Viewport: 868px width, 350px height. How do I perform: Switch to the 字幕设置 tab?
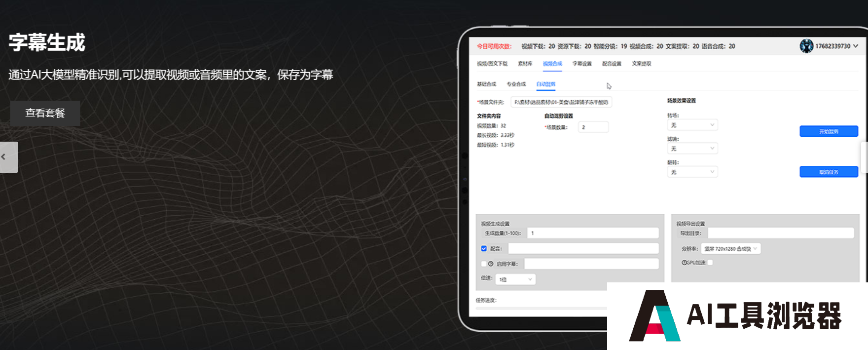582,64
